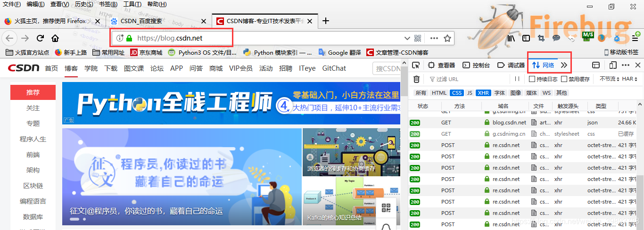Clear network log with trash icon
Image resolution: width=644 pixels, height=230 pixels.
point(416,79)
